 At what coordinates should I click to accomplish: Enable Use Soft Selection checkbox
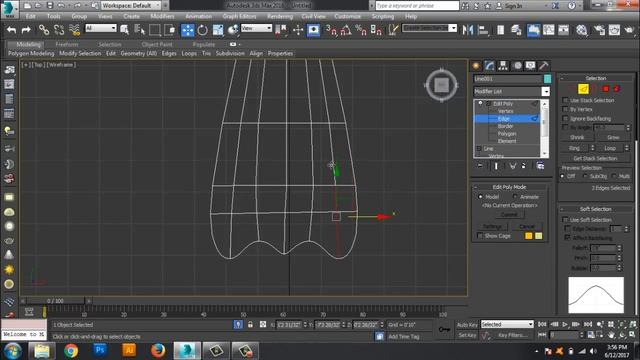pos(565,220)
